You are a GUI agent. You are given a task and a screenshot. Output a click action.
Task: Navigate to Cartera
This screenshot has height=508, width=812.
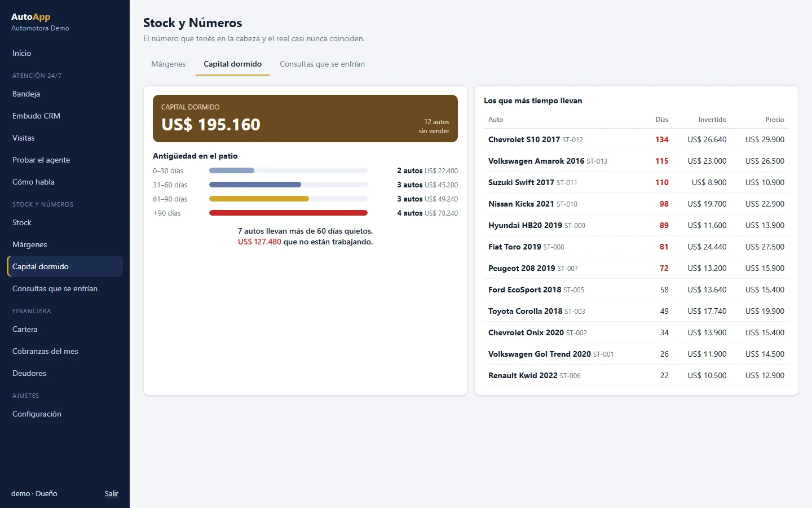pyautogui.click(x=65, y=329)
